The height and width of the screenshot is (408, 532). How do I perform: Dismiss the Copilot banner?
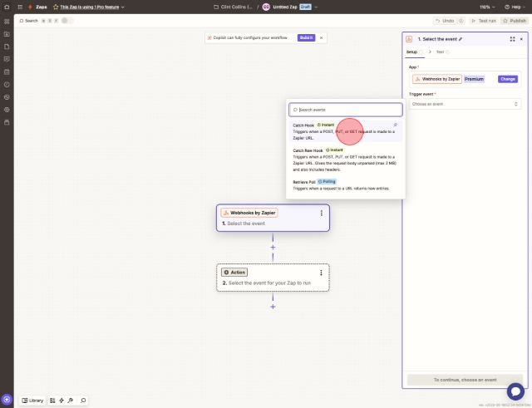click(x=322, y=37)
